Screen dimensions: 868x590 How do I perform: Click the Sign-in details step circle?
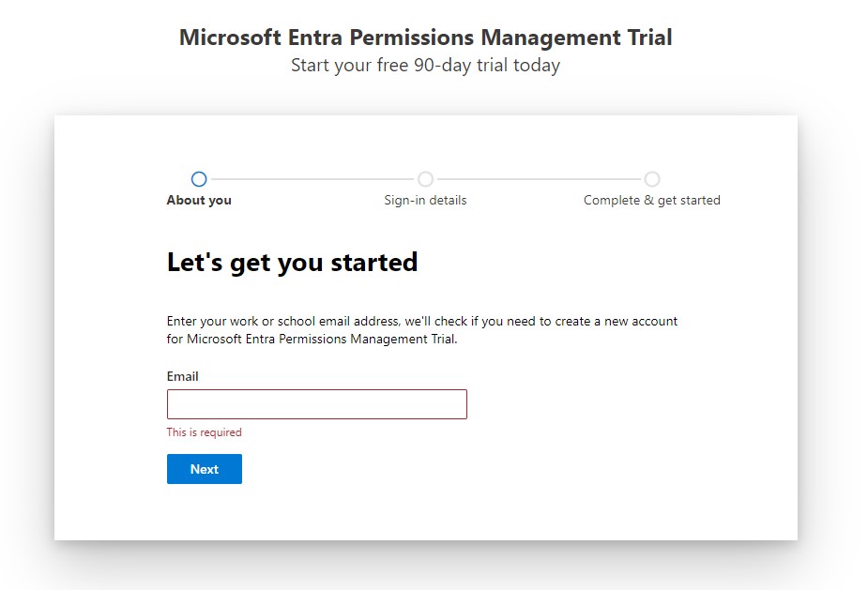tap(425, 179)
